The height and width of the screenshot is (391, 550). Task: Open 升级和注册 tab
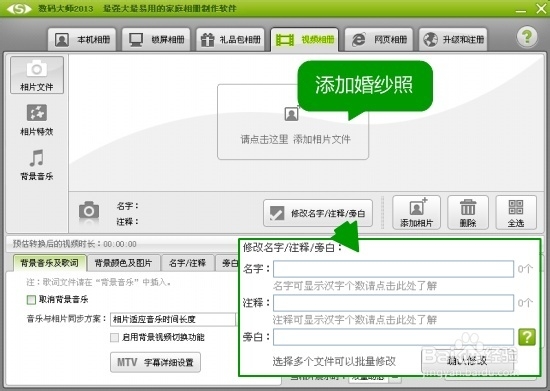pos(453,40)
